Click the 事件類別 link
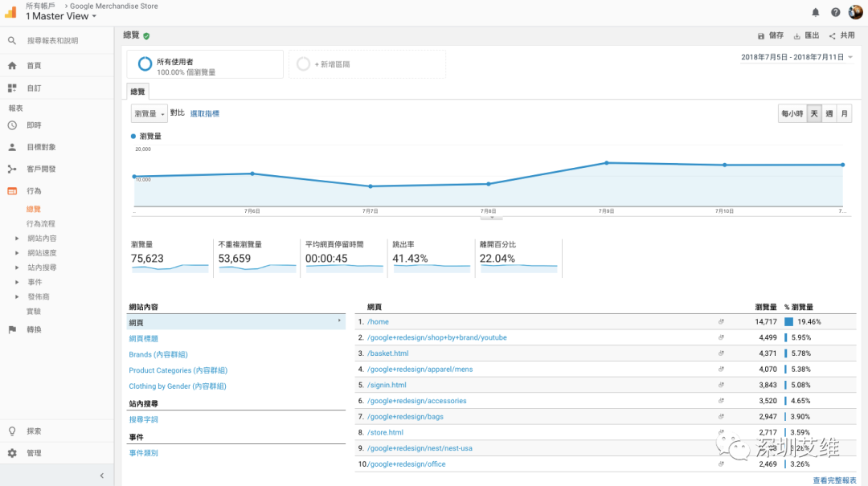 pos(143,453)
